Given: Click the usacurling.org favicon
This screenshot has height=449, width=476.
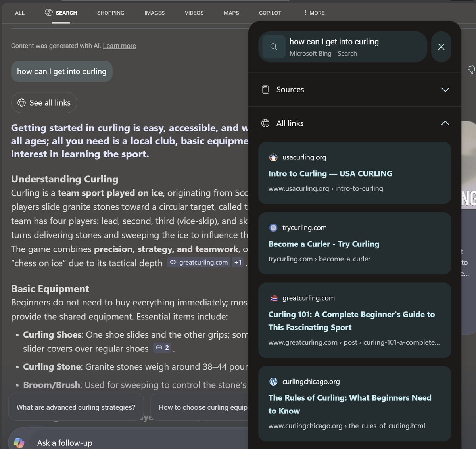Looking at the screenshot, I should (x=273, y=157).
